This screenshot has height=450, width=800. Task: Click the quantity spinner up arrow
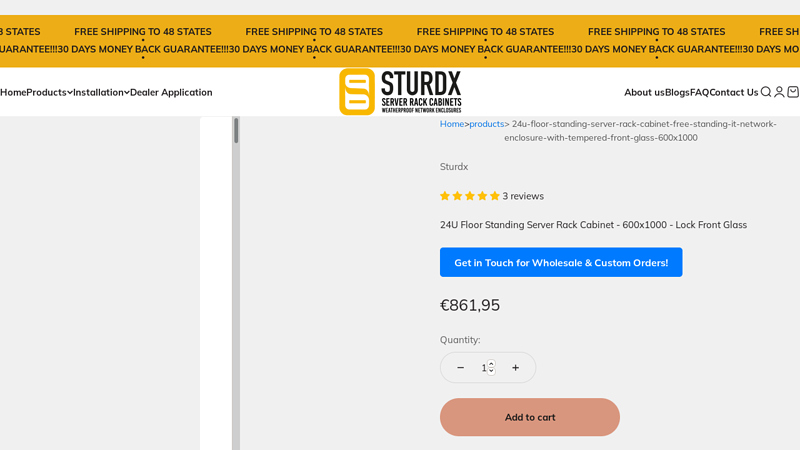point(491,364)
